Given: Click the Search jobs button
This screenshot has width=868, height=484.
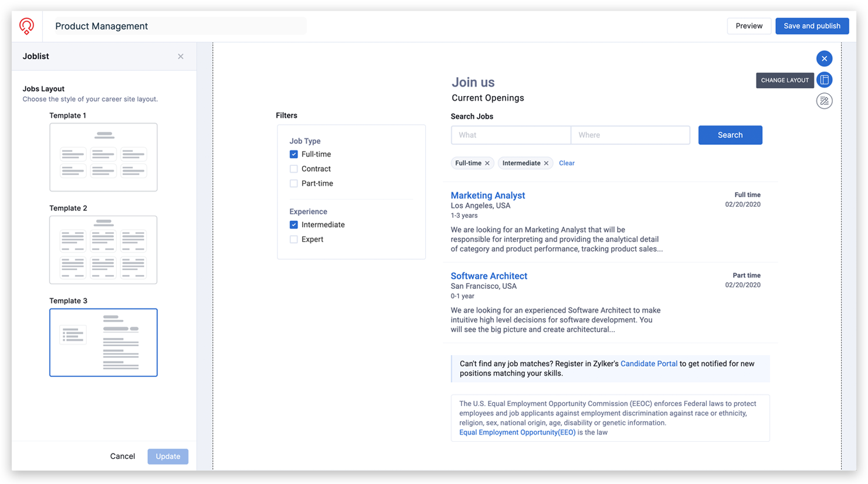Looking at the screenshot, I should click(730, 135).
